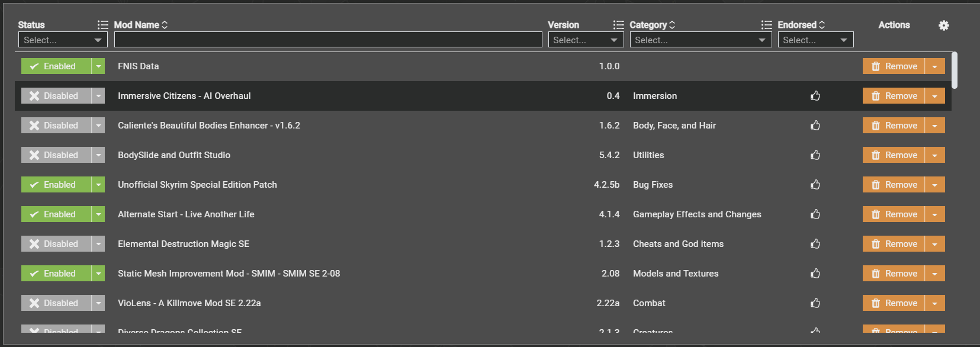Expand status arrow for Immersive Citizens
The image size is (980, 347).
pyautogui.click(x=98, y=95)
